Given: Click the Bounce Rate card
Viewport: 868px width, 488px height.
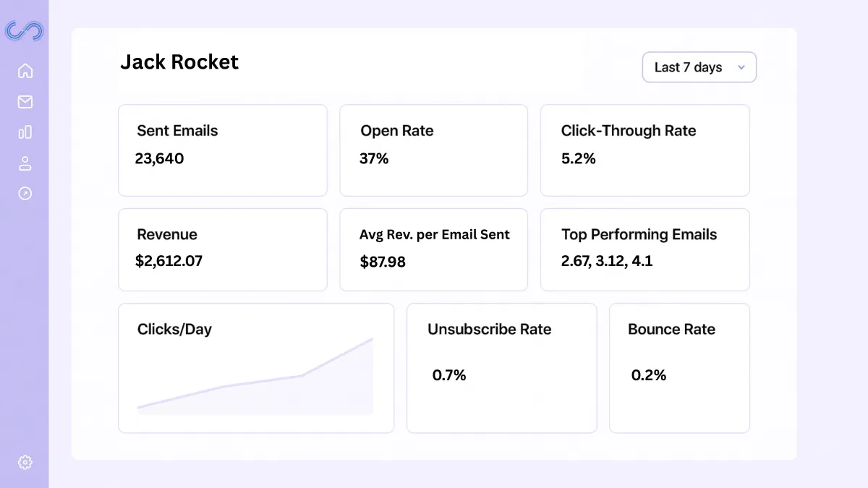Looking at the screenshot, I should [x=679, y=368].
